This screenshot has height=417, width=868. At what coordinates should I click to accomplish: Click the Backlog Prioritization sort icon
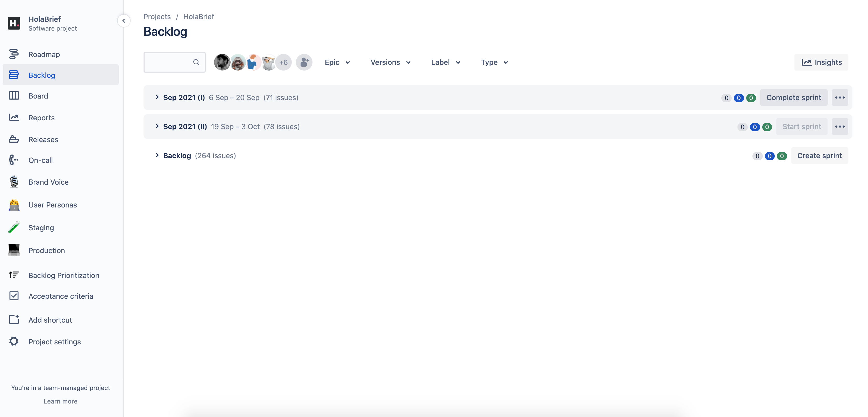pos(14,275)
